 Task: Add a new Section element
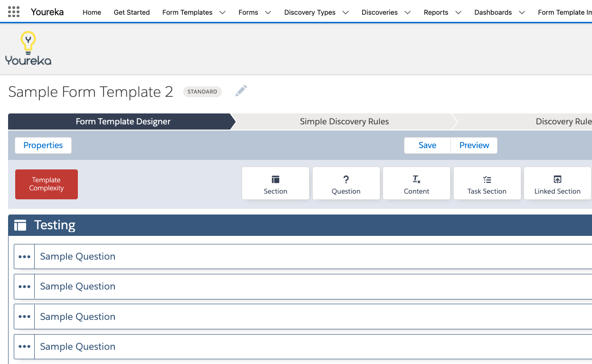276,183
